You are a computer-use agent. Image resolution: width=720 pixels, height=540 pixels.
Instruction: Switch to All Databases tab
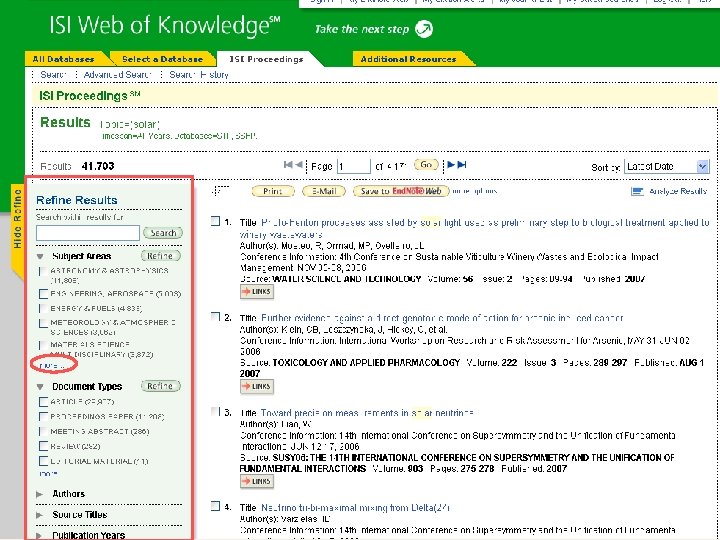[63, 59]
